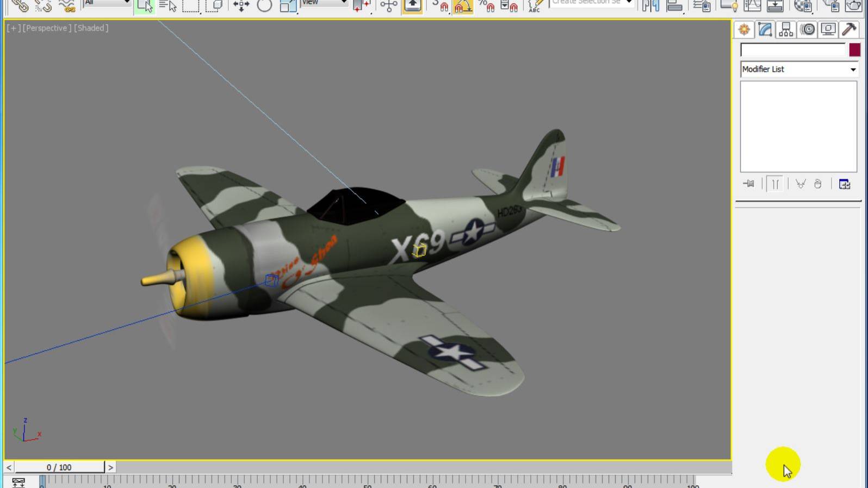Click the empty modifier stack list box
The image size is (868, 488).
(798, 127)
